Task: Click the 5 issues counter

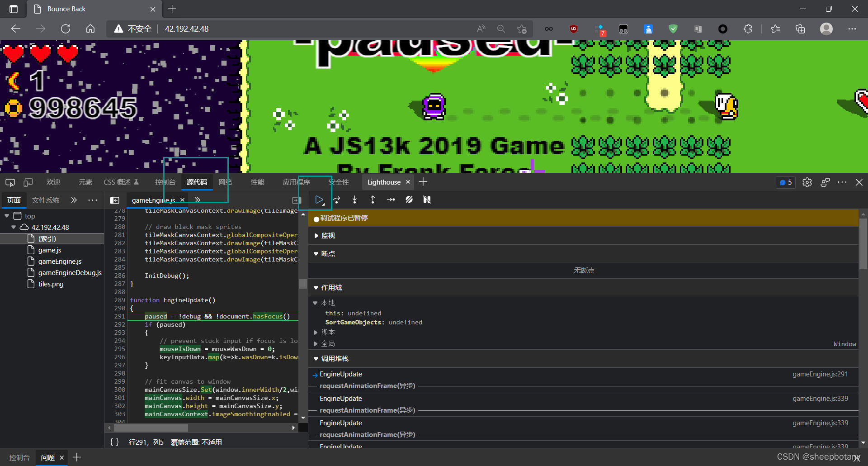Action: tap(786, 182)
